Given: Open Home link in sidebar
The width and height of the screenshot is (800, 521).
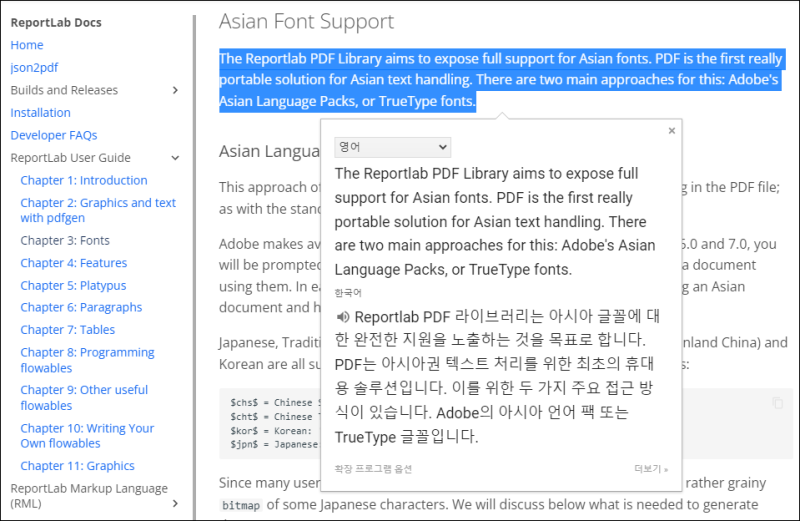Looking at the screenshot, I should click(27, 45).
